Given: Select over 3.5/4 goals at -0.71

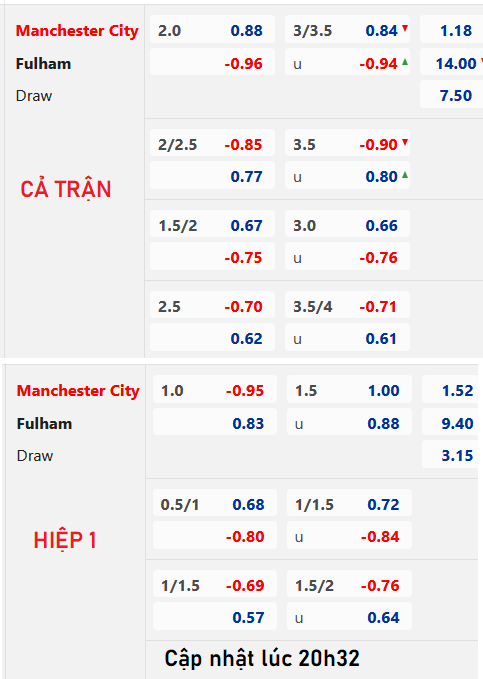Looking at the screenshot, I should click(x=347, y=306).
